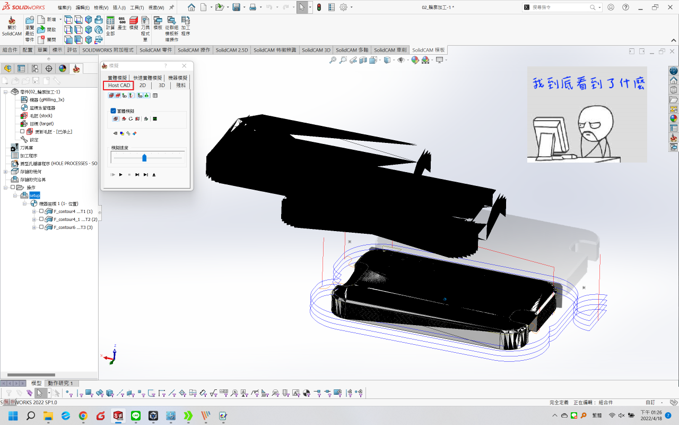The image size is (679, 425).
Task: Click the play button in simulation dialog
Action: pos(121,175)
